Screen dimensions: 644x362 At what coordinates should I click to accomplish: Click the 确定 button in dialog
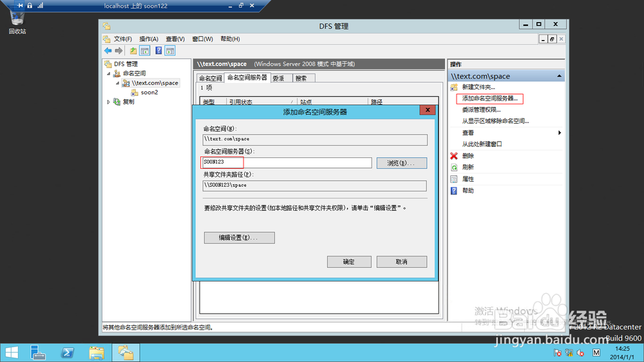coord(349,262)
